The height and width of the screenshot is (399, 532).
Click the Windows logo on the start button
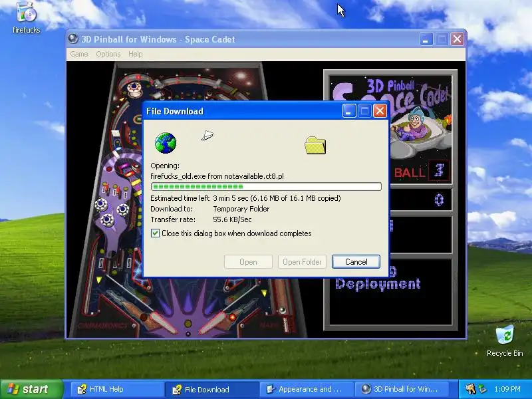tap(13, 389)
